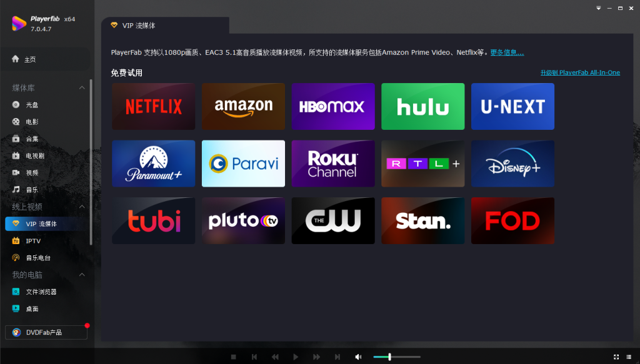Viewport: 640px width, 364px height.
Task: Open the 音乐 (Music) library
Action: 31,189
